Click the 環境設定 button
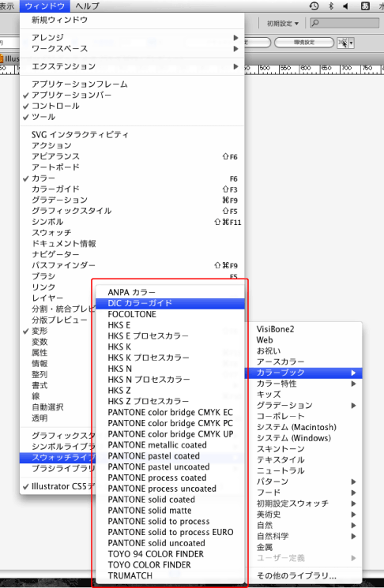The image size is (384, 588). [304, 43]
